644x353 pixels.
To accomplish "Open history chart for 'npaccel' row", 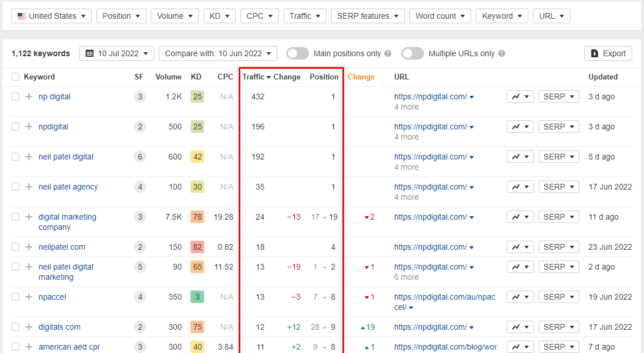I will [520, 297].
